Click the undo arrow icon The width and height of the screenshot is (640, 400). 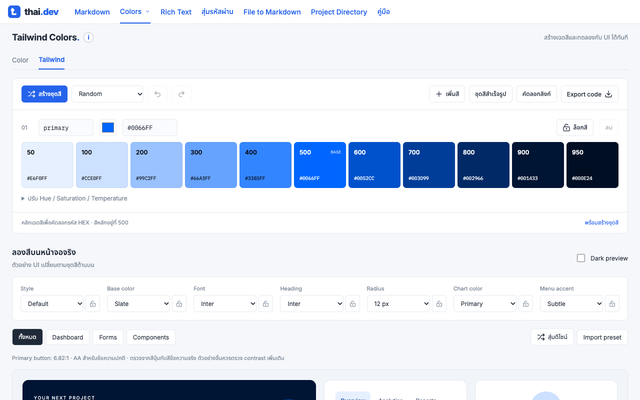(x=158, y=94)
